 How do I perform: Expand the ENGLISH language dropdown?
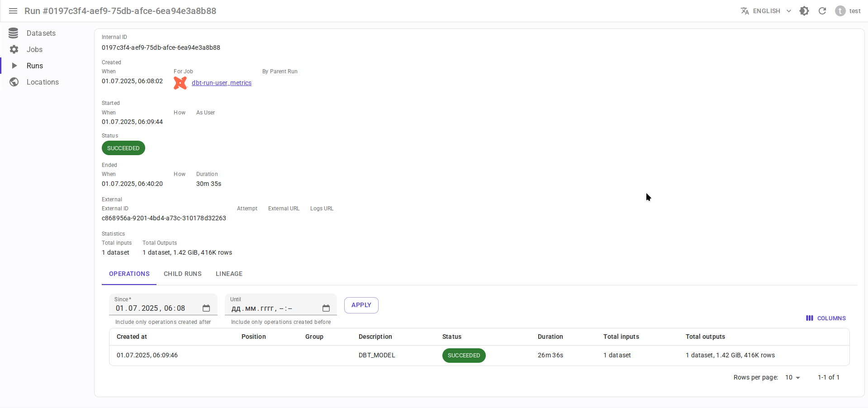(766, 11)
